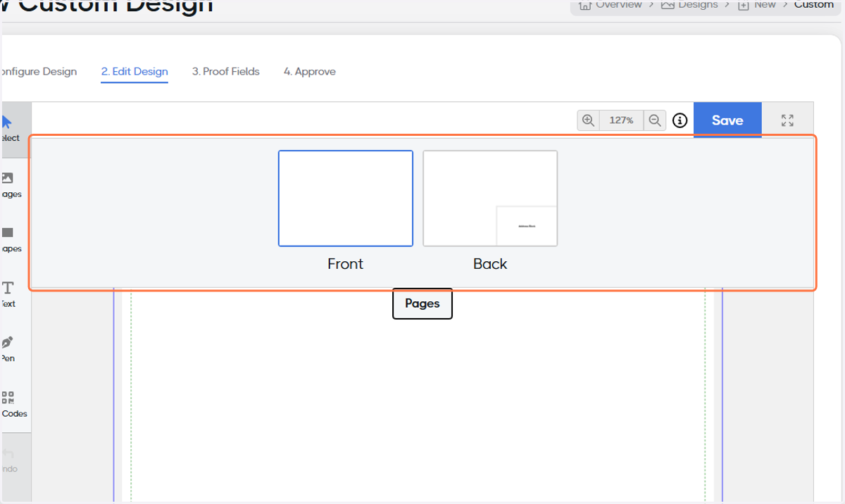Select the Front page thumbnail
The height and width of the screenshot is (504, 845).
click(x=346, y=199)
